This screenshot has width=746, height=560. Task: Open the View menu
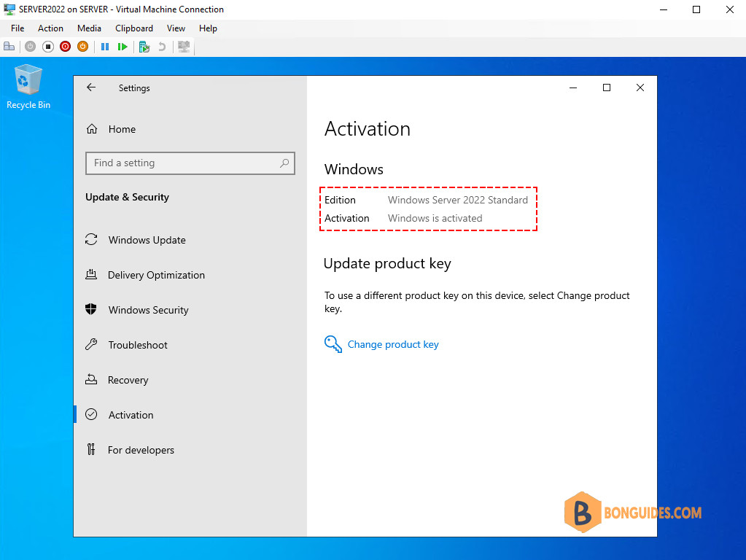click(176, 28)
